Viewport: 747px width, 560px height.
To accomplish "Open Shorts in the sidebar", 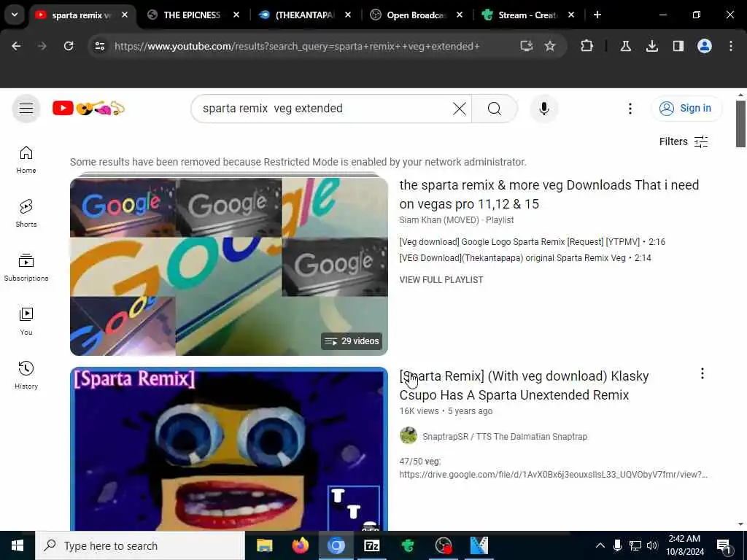I will 26,214.
